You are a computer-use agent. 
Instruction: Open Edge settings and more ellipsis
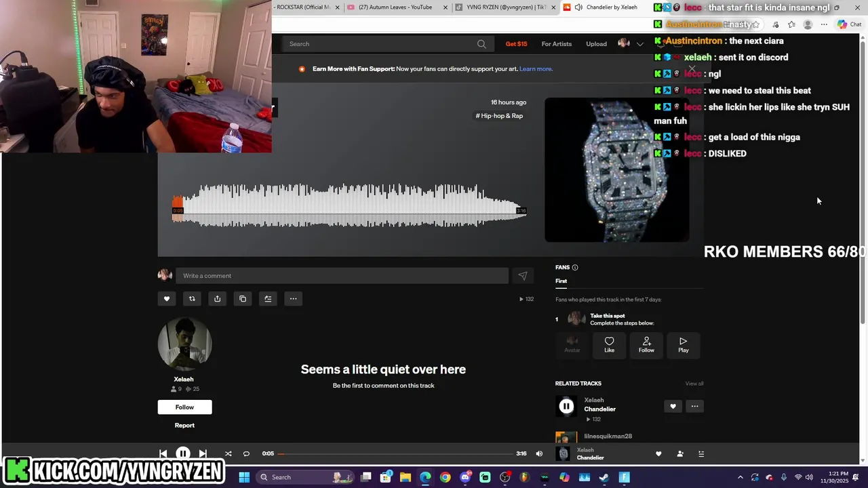[824, 24]
